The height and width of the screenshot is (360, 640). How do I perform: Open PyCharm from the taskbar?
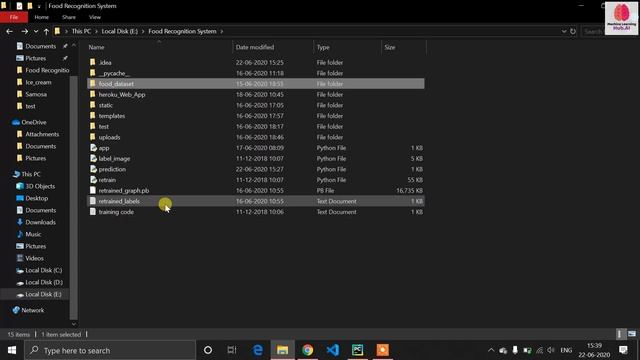pyautogui.click(x=358, y=350)
